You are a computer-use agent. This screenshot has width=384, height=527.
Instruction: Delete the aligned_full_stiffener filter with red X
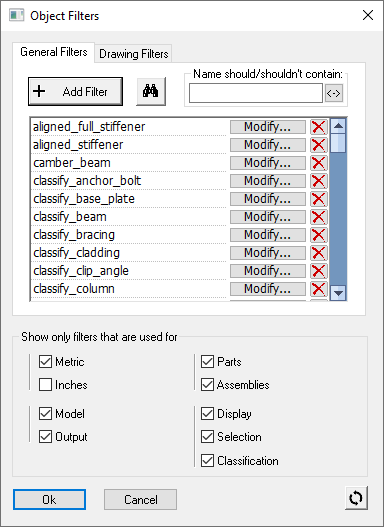(x=318, y=127)
